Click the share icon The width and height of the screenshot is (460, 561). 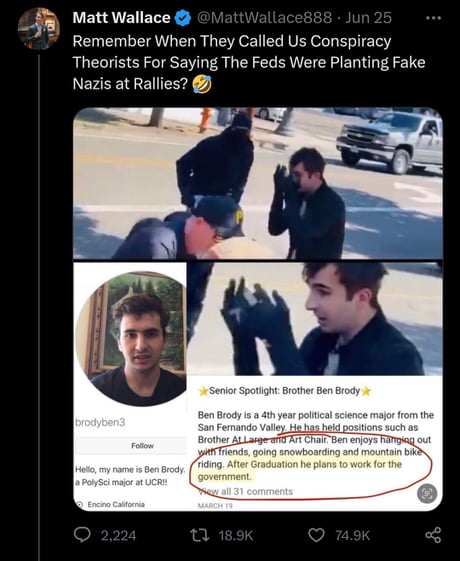[x=433, y=535]
